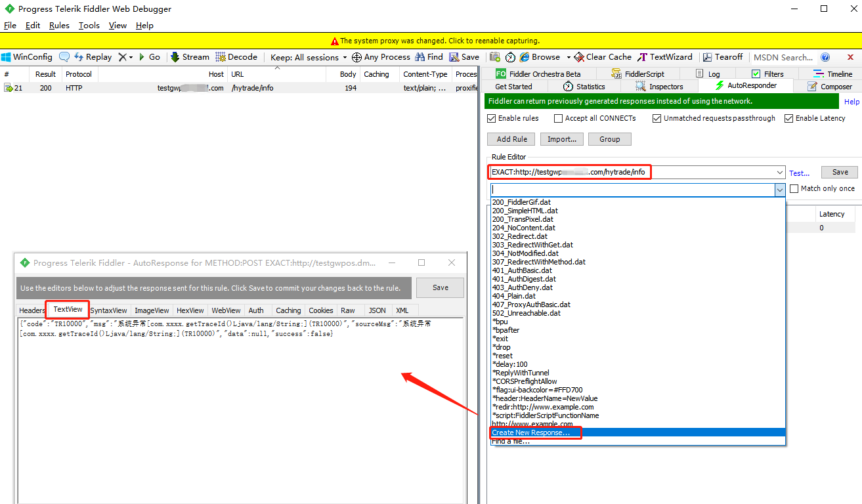Click Add Rule button
This screenshot has height=504, width=862.
point(511,139)
